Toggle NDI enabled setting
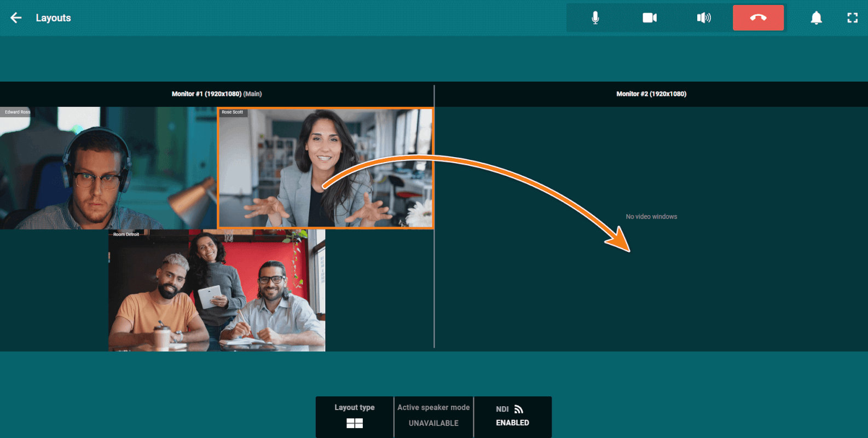 coord(512,417)
